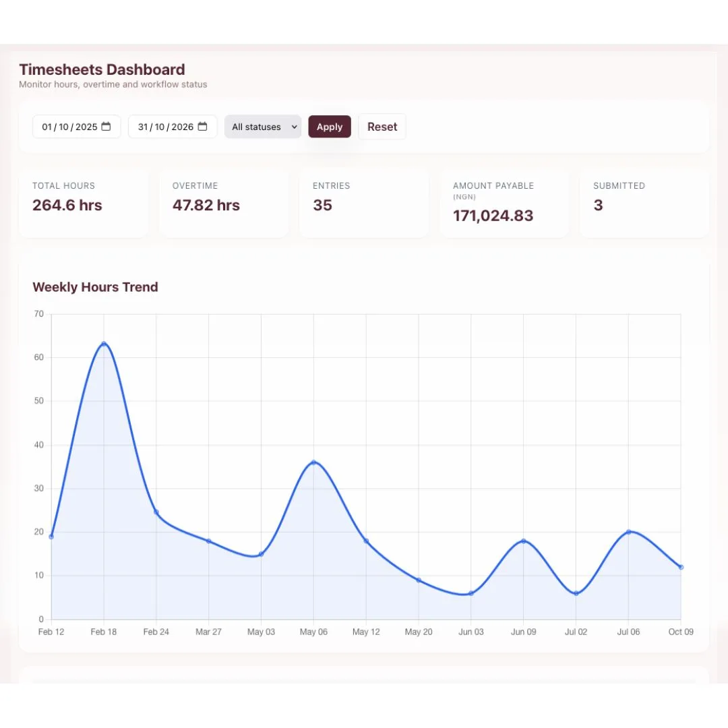Image resolution: width=728 pixels, height=728 pixels.
Task: Reset the dashboard filters
Action: [x=382, y=127]
